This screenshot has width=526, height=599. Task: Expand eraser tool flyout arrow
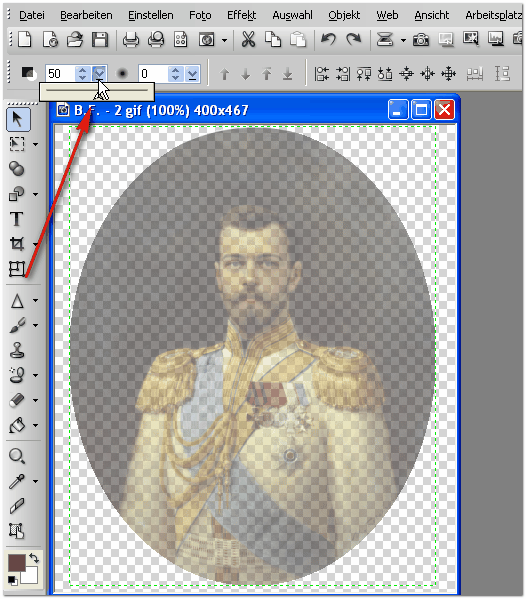(36, 400)
